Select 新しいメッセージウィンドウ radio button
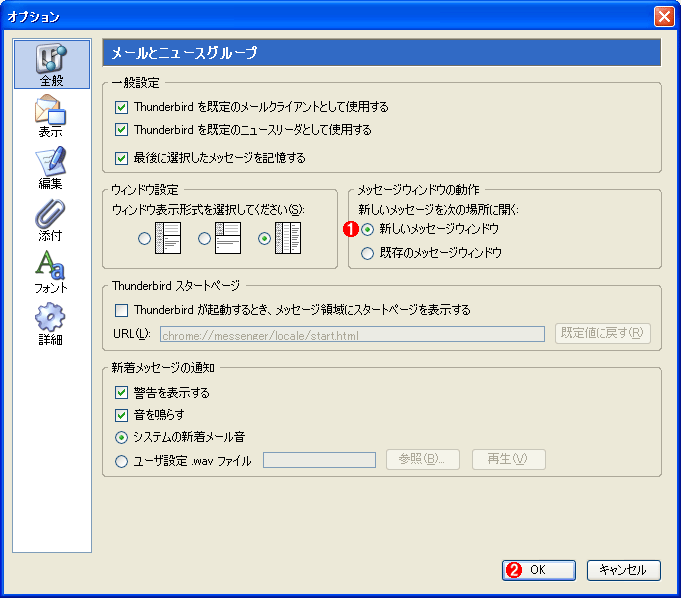This screenshot has height=598, width=681. tap(367, 229)
